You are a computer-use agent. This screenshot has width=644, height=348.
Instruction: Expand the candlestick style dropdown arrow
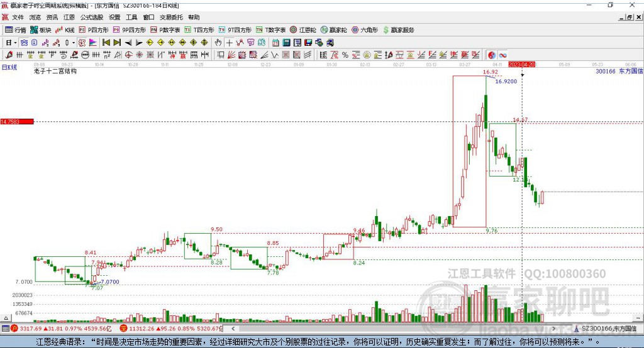[x=74, y=43]
